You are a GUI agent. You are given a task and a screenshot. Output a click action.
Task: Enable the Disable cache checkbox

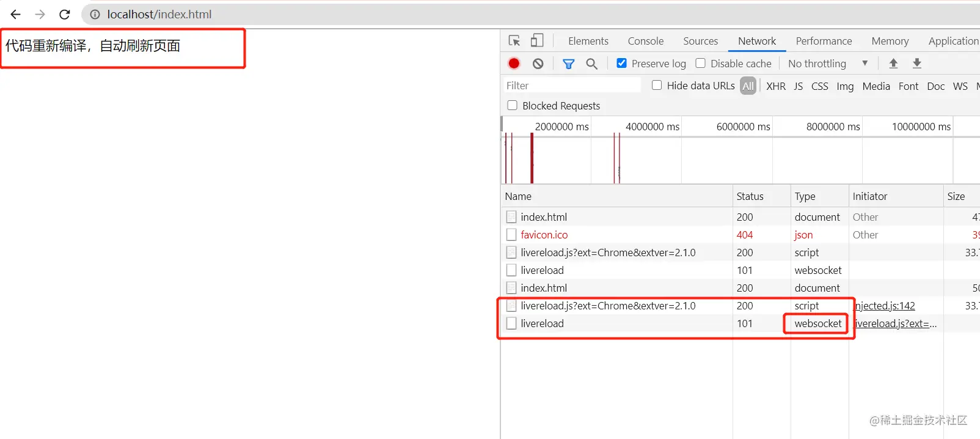[x=700, y=63]
